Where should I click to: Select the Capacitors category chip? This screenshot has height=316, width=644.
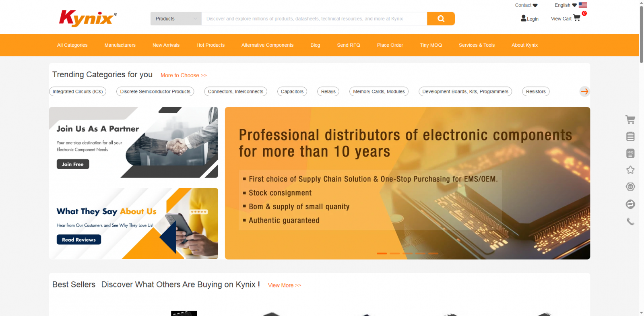292,91
